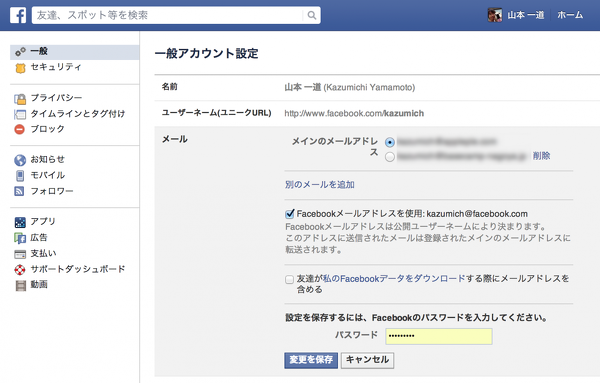Enable include email in data download checkbox
Viewport: 600px width, 383px height.
290,279
